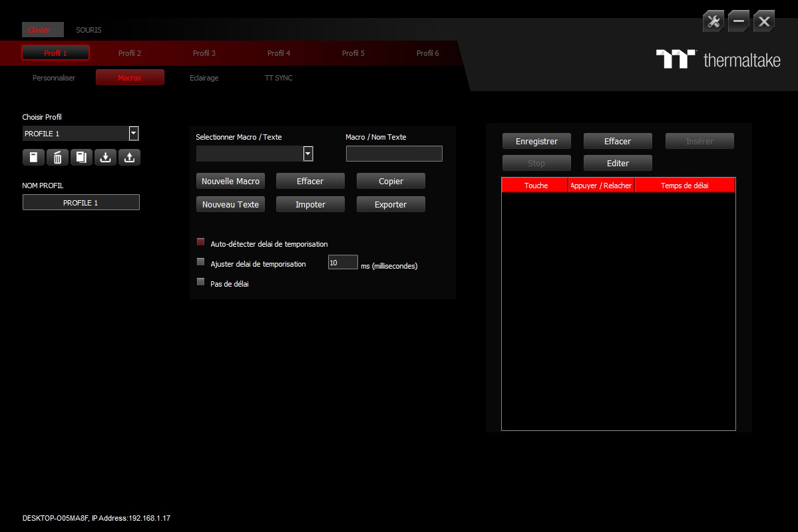This screenshot has height=532, width=798.
Task: Check Ajuster delai de temporisation
Action: pos(200,262)
